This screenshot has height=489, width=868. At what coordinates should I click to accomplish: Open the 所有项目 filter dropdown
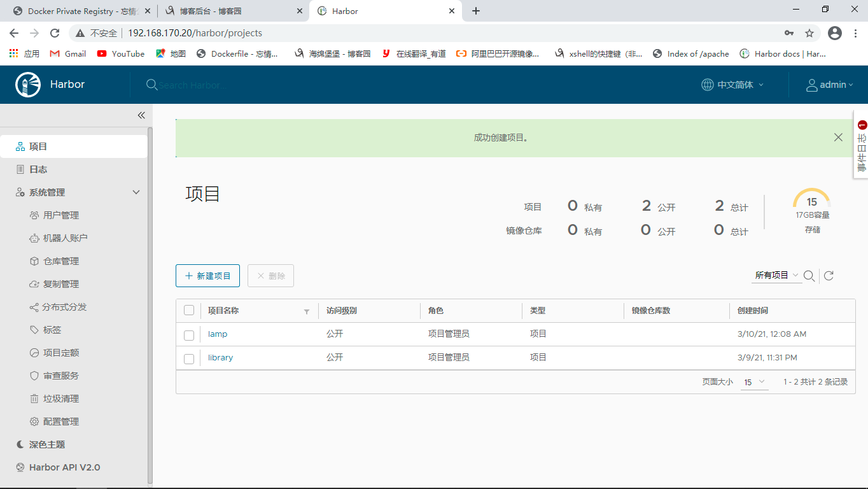[x=776, y=275]
